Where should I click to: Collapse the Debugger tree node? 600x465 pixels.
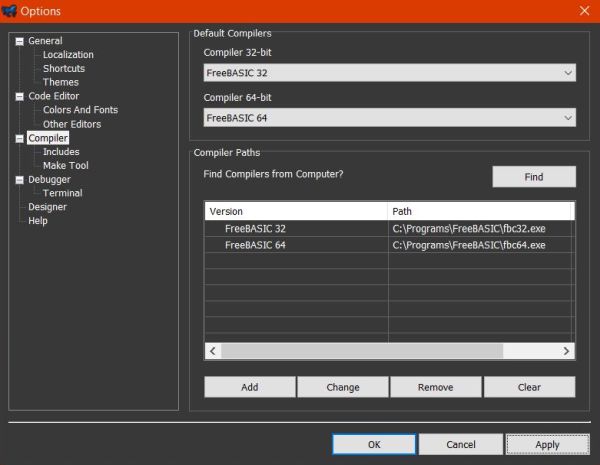point(20,180)
